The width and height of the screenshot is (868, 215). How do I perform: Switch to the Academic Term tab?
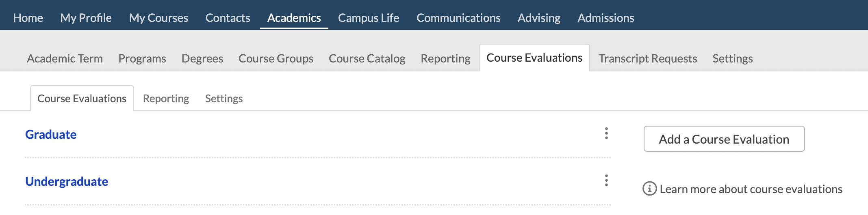coord(65,58)
